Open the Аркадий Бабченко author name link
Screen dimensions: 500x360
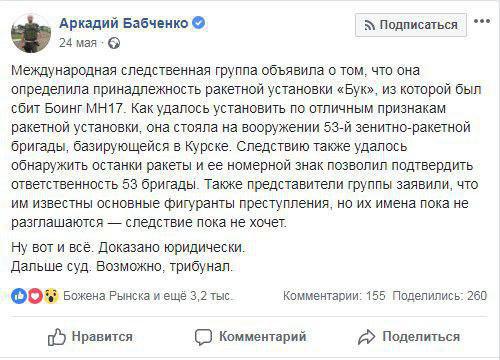(x=124, y=23)
